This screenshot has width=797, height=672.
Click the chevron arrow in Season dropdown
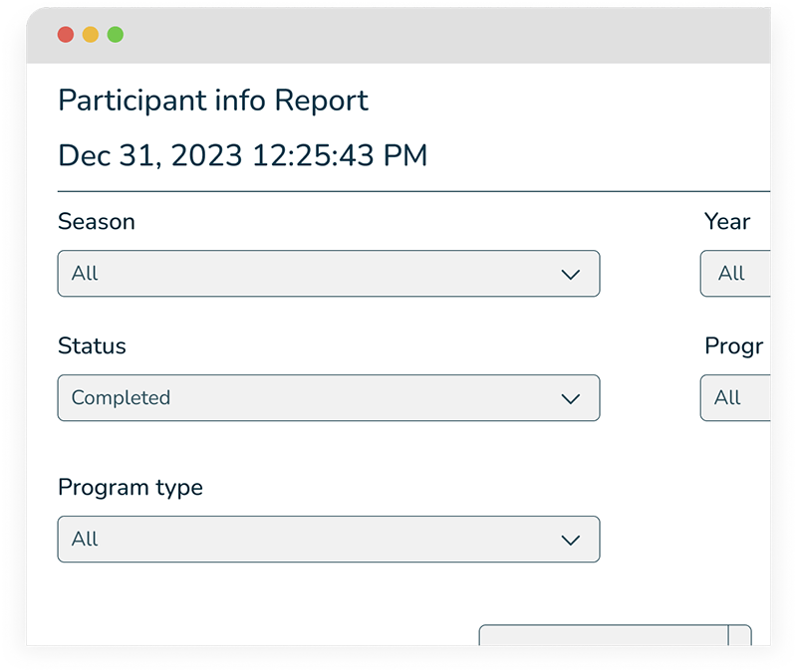pyautogui.click(x=570, y=274)
